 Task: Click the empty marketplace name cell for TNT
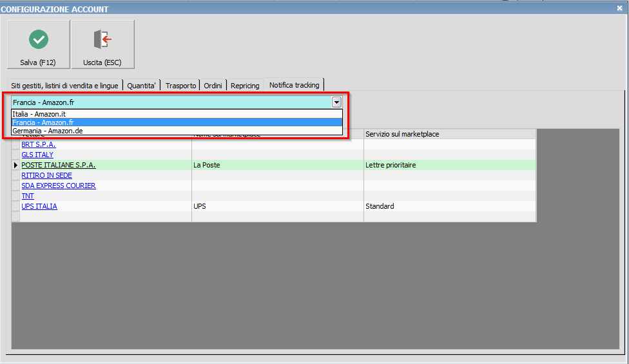click(x=278, y=196)
